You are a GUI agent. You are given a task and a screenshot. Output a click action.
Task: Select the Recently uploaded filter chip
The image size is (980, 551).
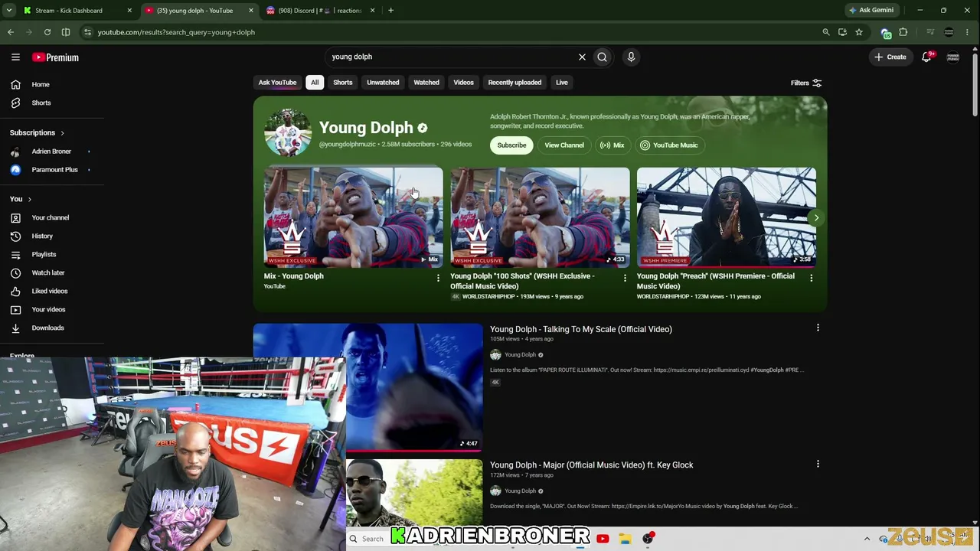tap(514, 83)
